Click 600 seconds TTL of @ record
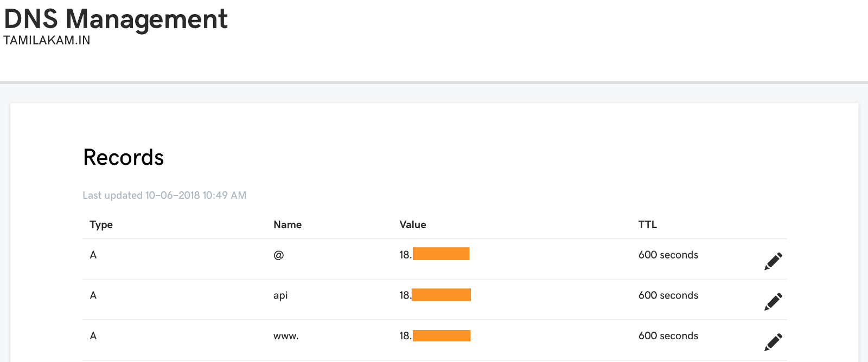This screenshot has height=362, width=868. (x=668, y=255)
